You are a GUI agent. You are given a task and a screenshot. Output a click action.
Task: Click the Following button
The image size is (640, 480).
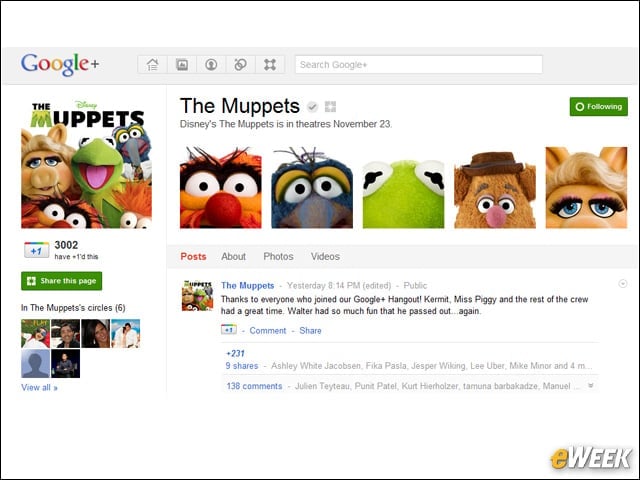[x=599, y=107]
